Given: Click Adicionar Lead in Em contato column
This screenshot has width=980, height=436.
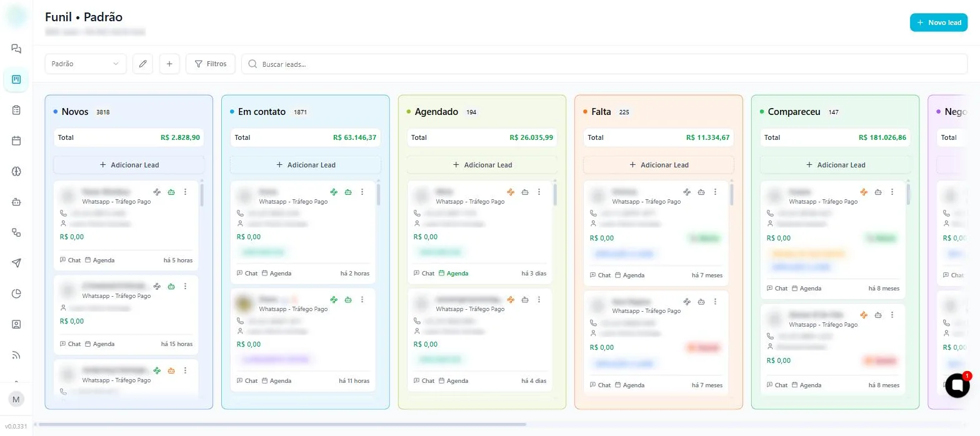Looking at the screenshot, I should pos(306,165).
